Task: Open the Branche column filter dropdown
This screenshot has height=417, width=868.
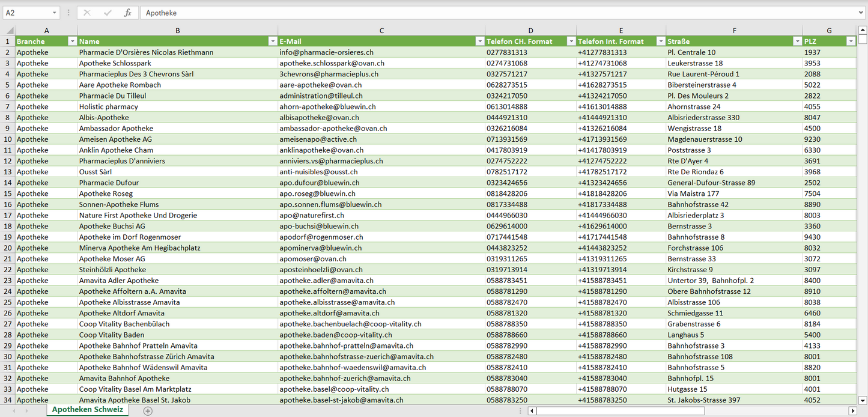Action: coord(72,41)
